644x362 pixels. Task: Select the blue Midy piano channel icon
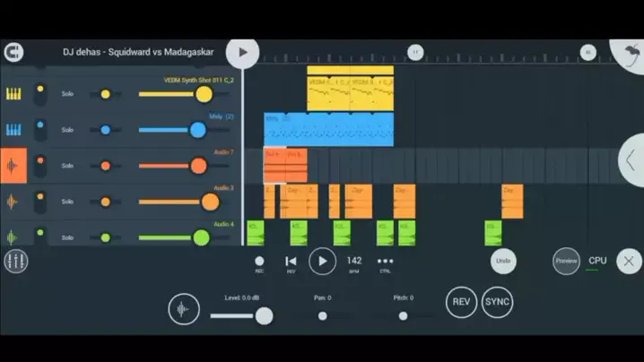click(13, 130)
